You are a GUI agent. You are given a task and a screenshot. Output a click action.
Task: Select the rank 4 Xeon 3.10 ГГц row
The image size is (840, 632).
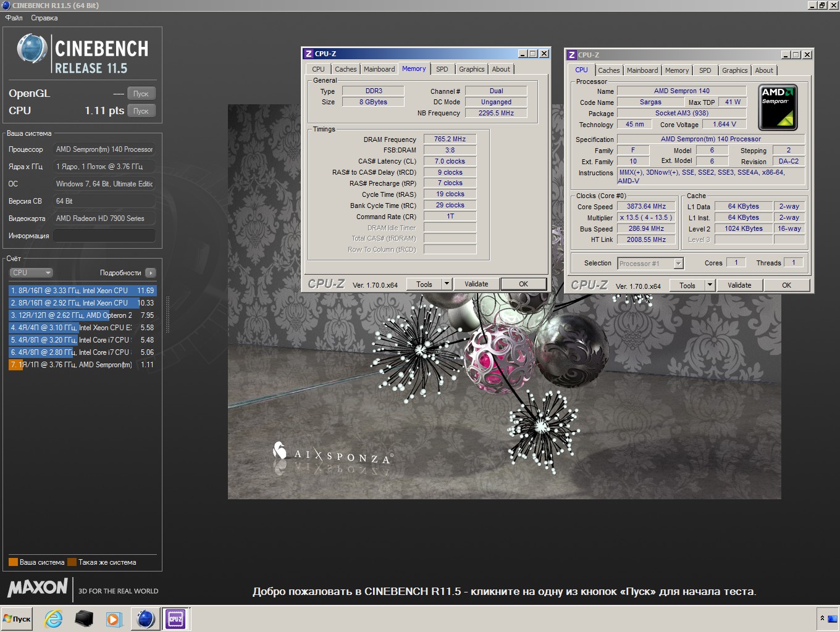[x=83, y=328]
